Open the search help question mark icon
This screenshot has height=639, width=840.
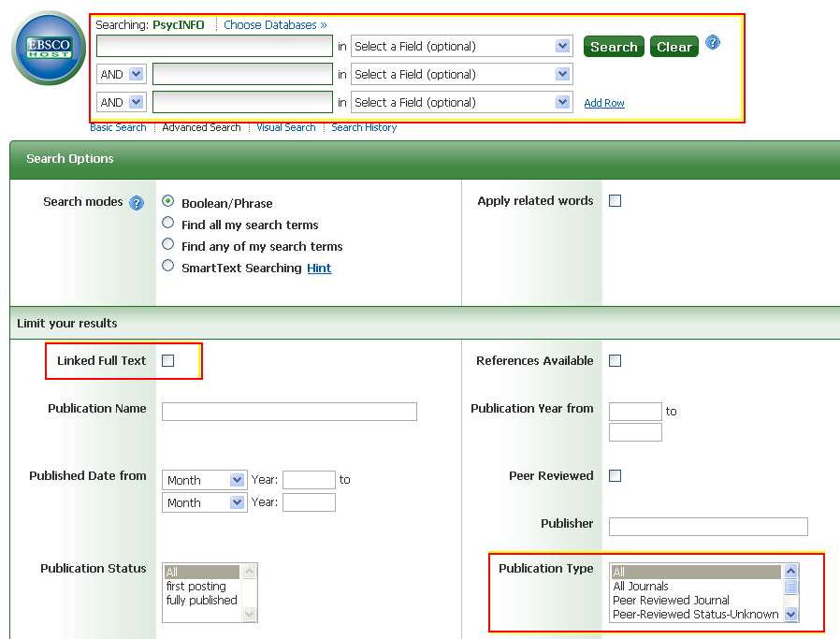tap(713, 43)
